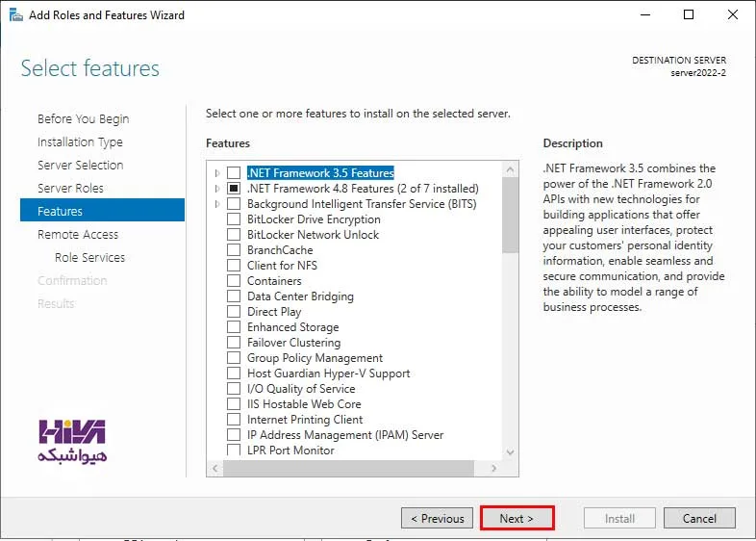This screenshot has height=541, width=756.
Task: Expand .NET Framework 3.5 Features tree node
Action: point(217,172)
